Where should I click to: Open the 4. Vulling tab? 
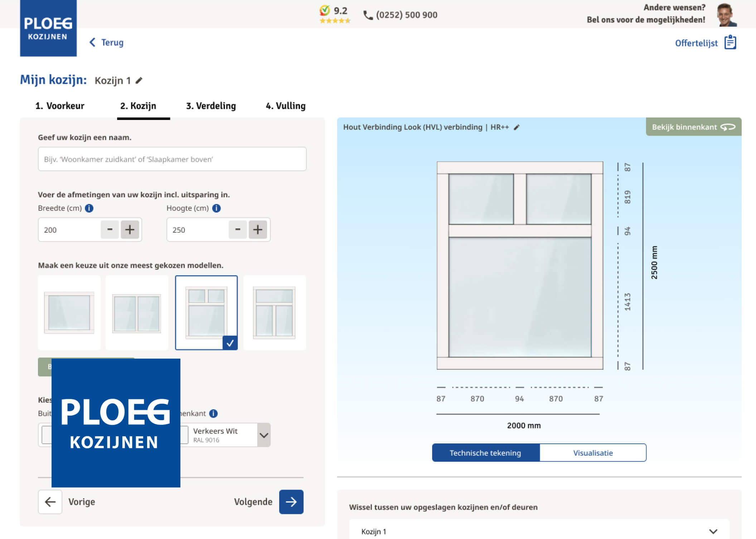click(286, 106)
